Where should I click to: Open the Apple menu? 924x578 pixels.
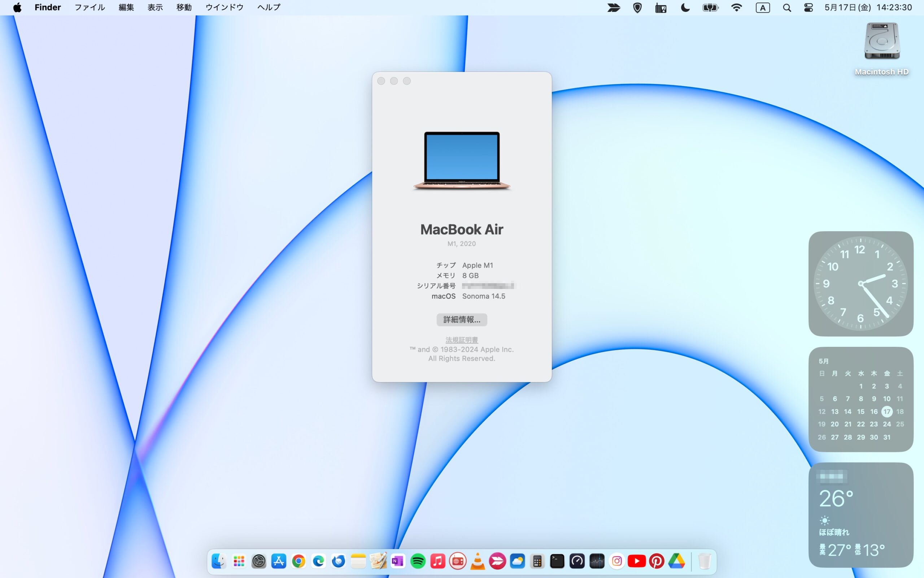pos(17,8)
